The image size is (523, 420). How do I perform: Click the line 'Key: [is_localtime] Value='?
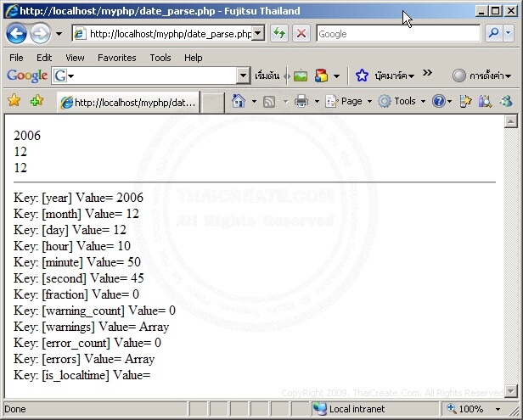click(82, 375)
